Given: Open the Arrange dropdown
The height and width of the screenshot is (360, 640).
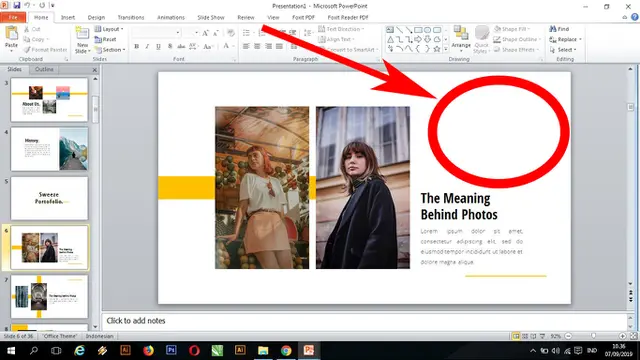Looking at the screenshot, I should tap(461, 39).
